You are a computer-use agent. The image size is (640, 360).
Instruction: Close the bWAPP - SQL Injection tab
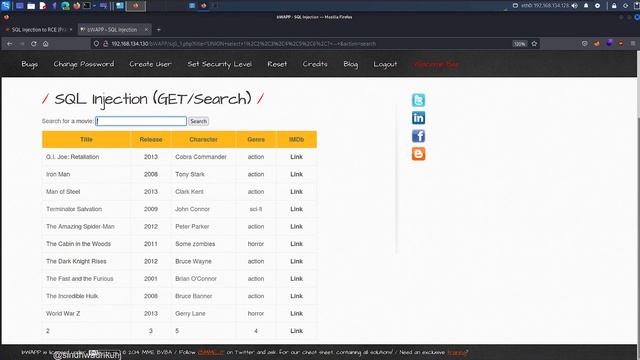(x=146, y=29)
